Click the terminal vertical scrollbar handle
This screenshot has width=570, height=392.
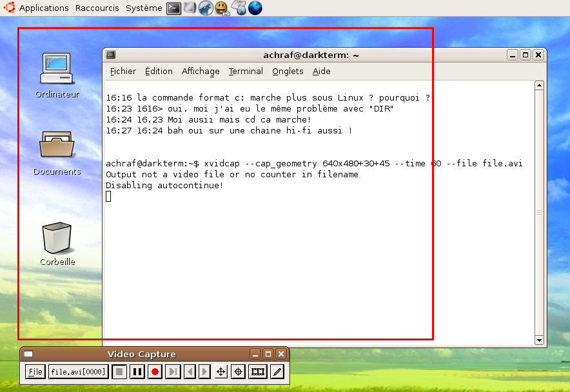click(x=539, y=213)
